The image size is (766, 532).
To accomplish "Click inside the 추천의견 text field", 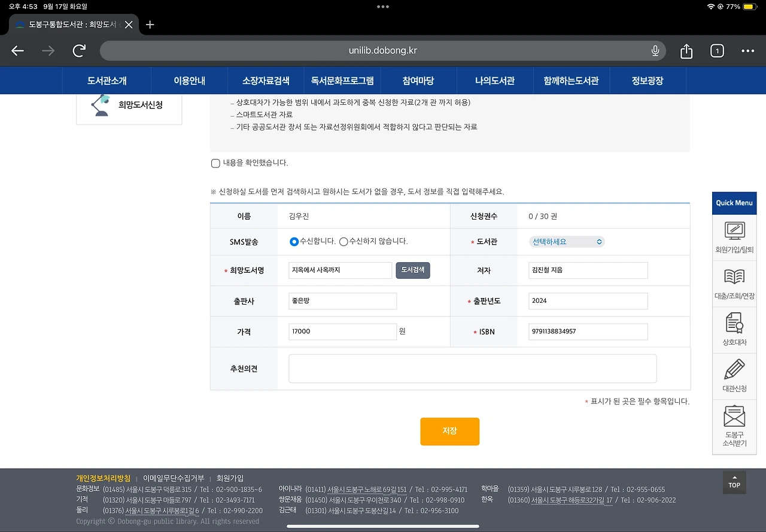I will [x=472, y=369].
